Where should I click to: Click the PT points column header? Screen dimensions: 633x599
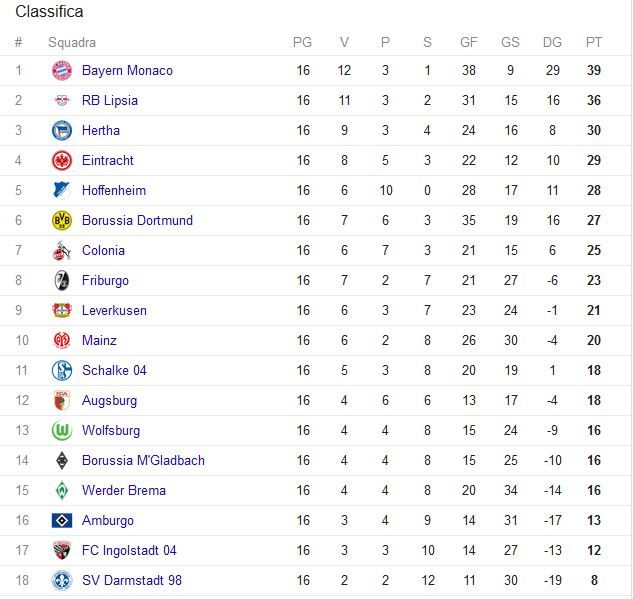tap(594, 42)
